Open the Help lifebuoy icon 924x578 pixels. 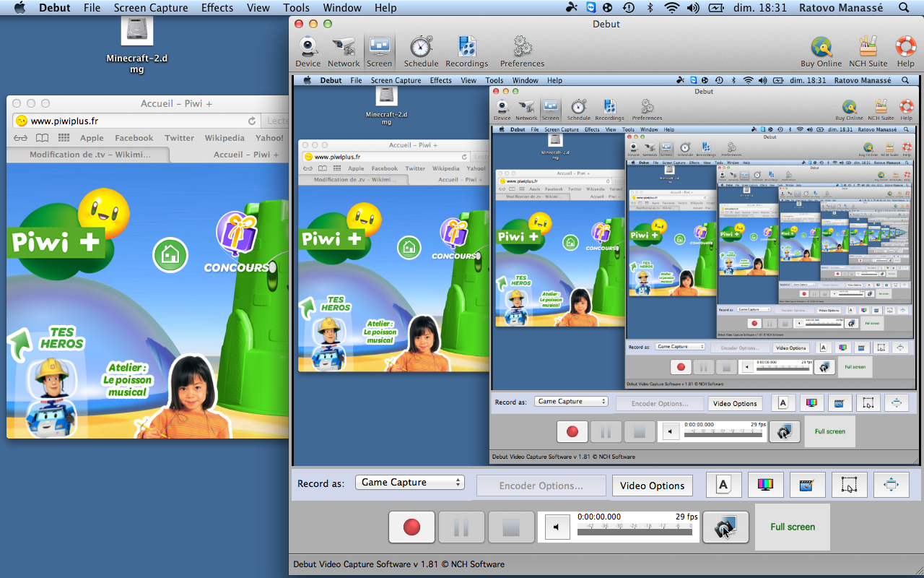pos(906,51)
